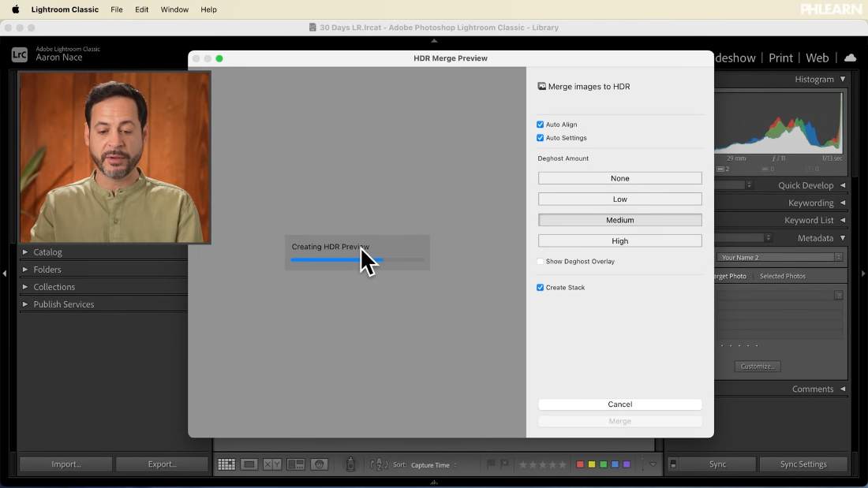Viewport: 868px width, 488px height.
Task: Collapse the Histogram panel
Action: 843,79
